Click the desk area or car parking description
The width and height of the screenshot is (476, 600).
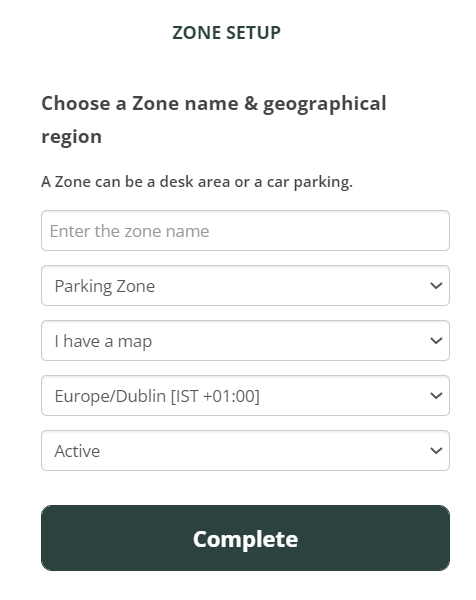[197, 182]
